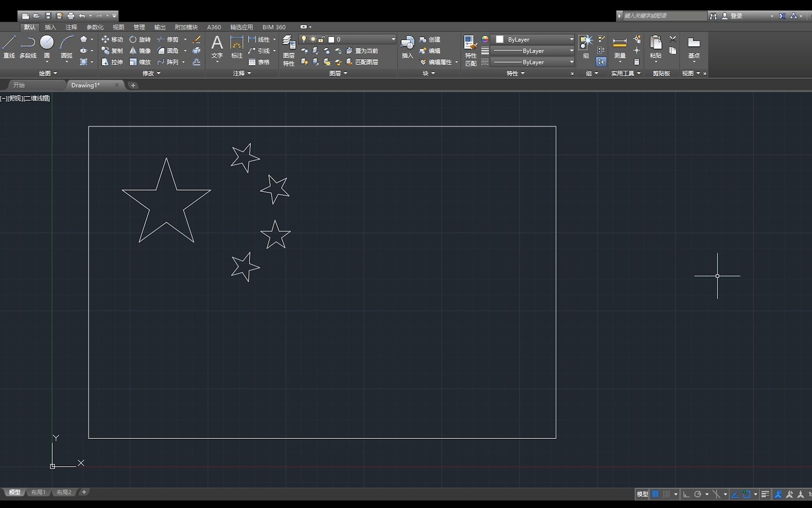812x508 pixels.
Task: Toggle grid display in status bar
Action: (x=656, y=494)
